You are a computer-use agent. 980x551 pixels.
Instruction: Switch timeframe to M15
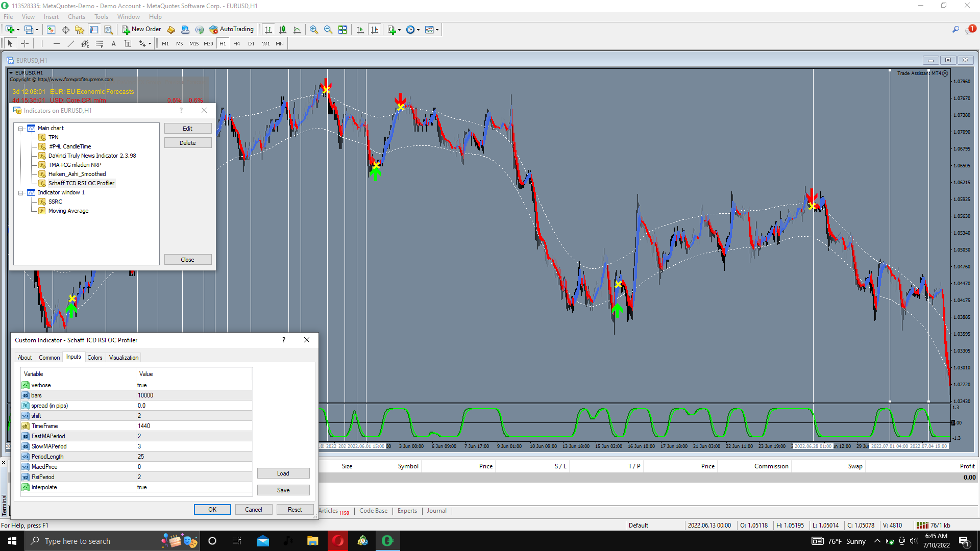point(194,44)
